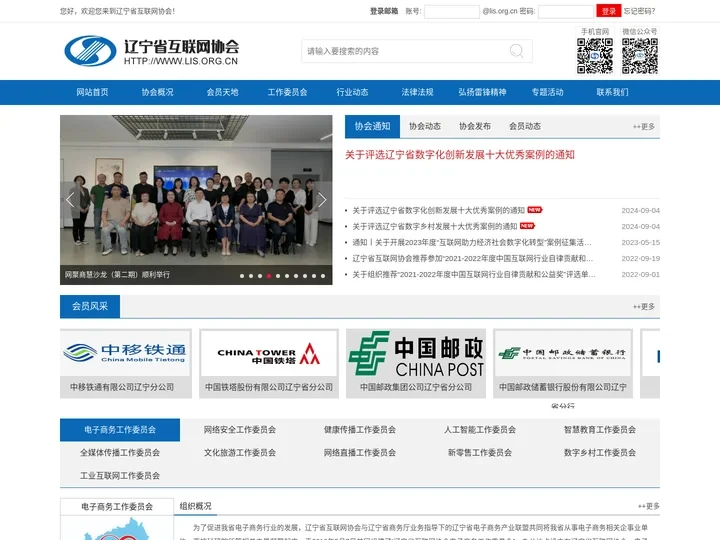Switch to 会员动态 tab
The width and height of the screenshot is (720, 540).
(525, 126)
